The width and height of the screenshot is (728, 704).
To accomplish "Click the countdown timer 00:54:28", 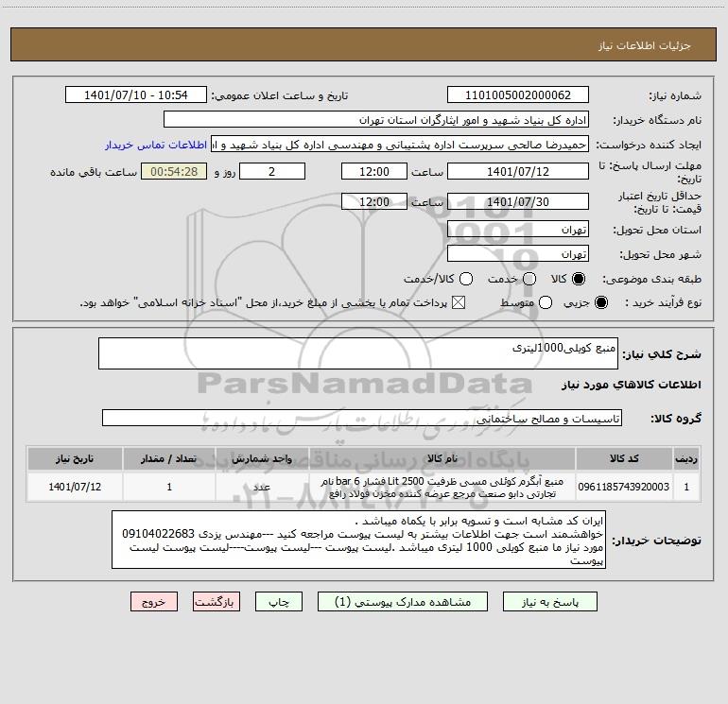I will coord(174,171).
